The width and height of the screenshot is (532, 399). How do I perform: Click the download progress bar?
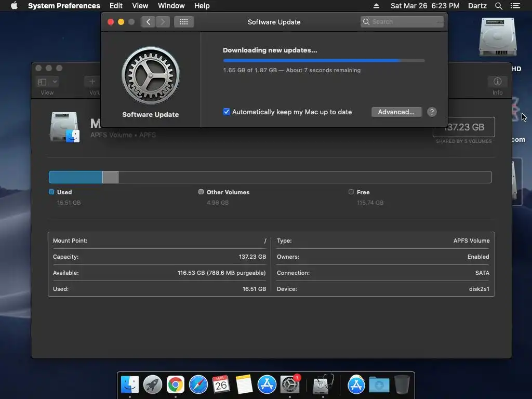coord(324,60)
